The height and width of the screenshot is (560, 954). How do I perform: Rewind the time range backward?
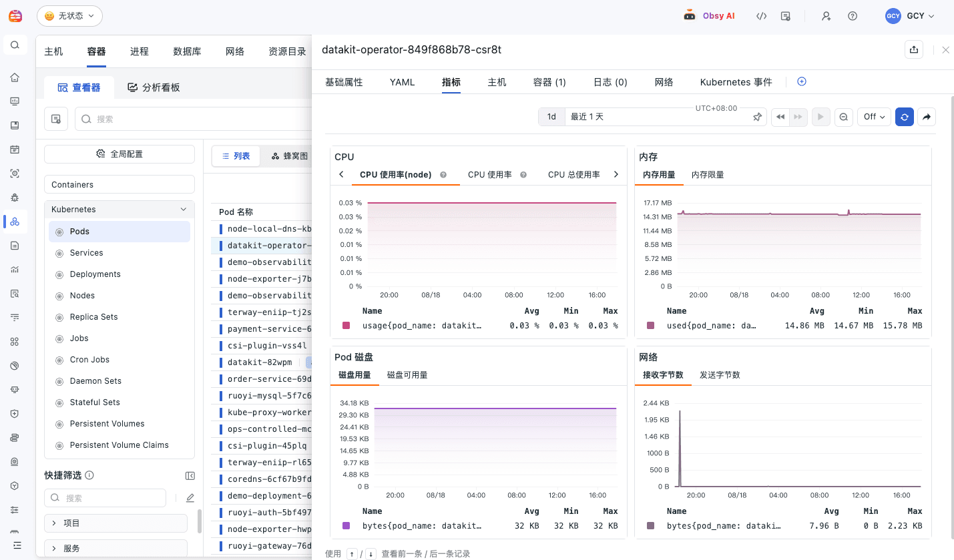coord(780,117)
